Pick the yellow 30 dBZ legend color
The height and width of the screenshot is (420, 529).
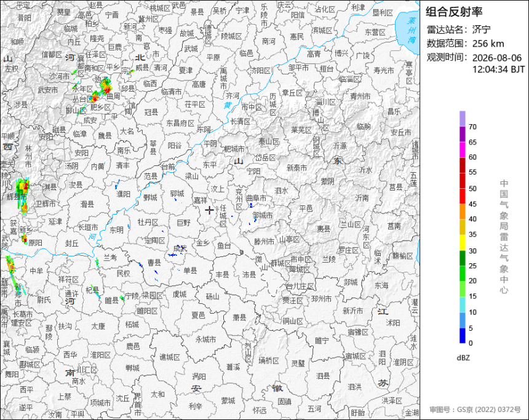[x=462, y=242]
